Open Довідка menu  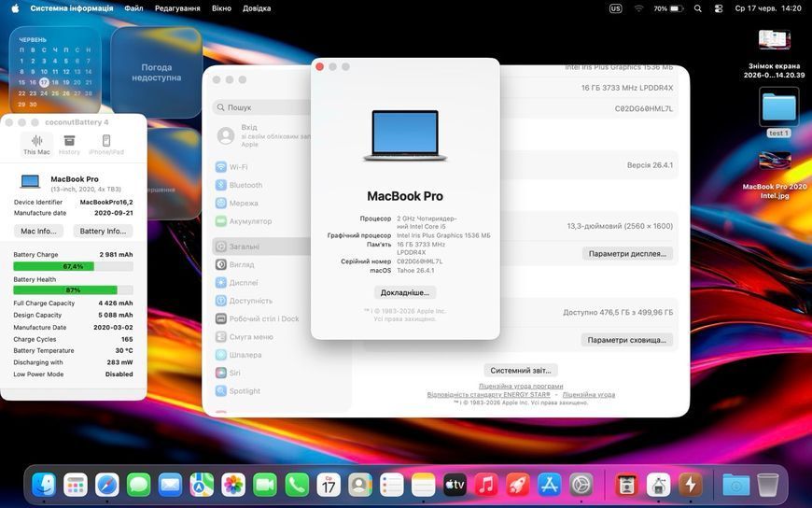[x=257, y=8]
